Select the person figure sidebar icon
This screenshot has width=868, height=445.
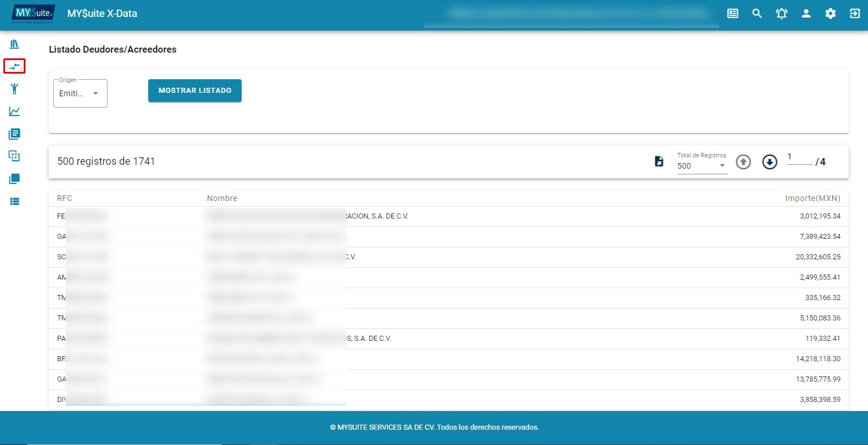[15, 89]
